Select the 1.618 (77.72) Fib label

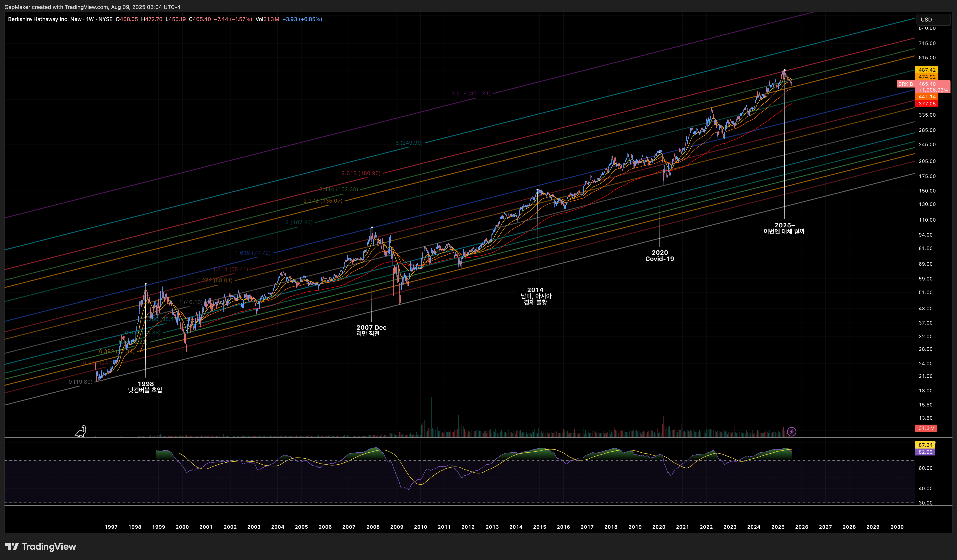click(253, 253)
